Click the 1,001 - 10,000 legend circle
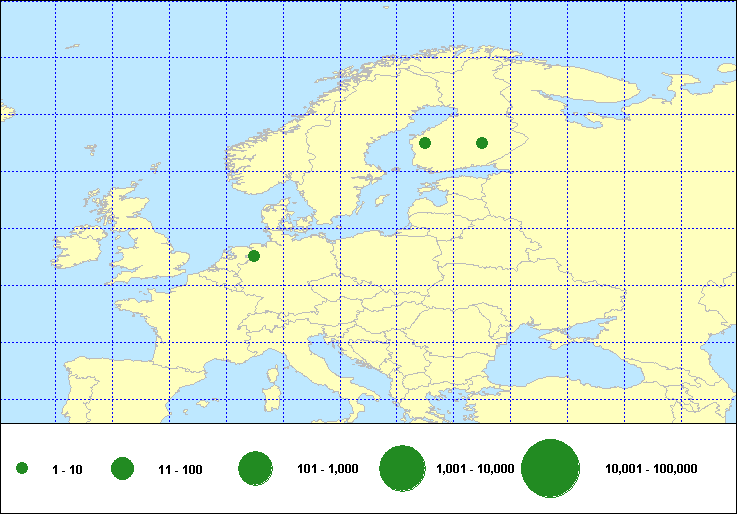737x514 pixels. 404,469
